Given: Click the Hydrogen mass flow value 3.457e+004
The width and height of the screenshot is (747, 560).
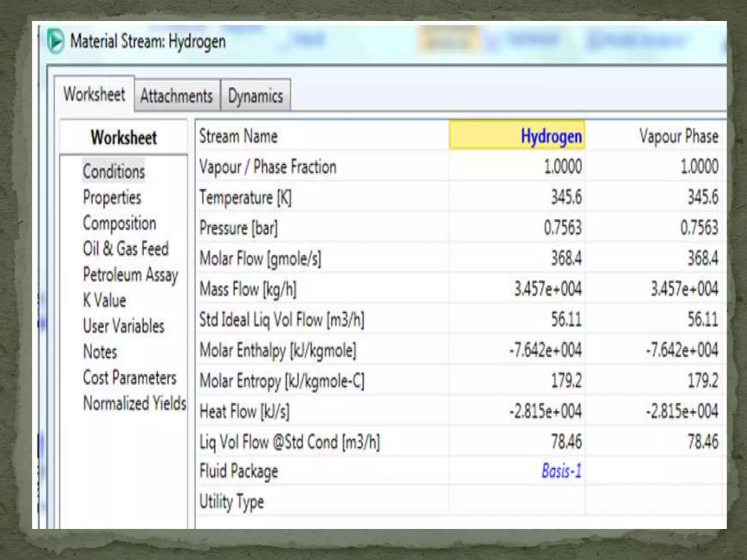Looking at the screenshot, I should tap(548, 289).
